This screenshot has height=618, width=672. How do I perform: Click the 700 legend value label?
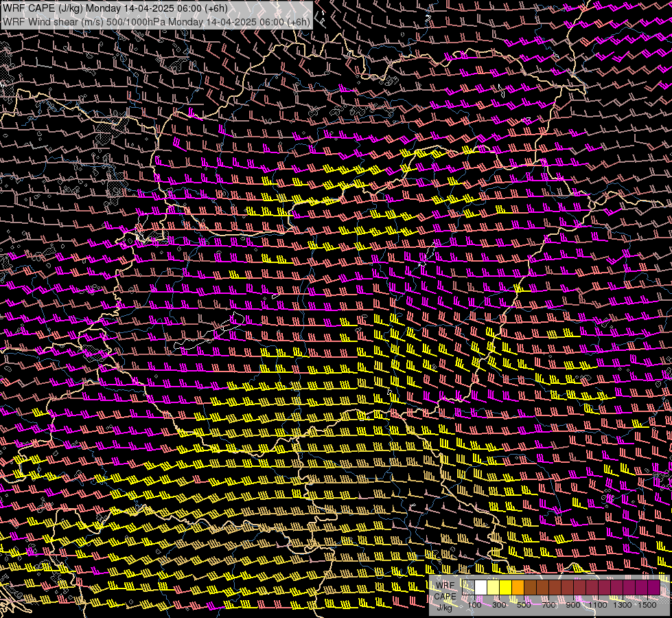pyautogui.click(x=548, y=605)
